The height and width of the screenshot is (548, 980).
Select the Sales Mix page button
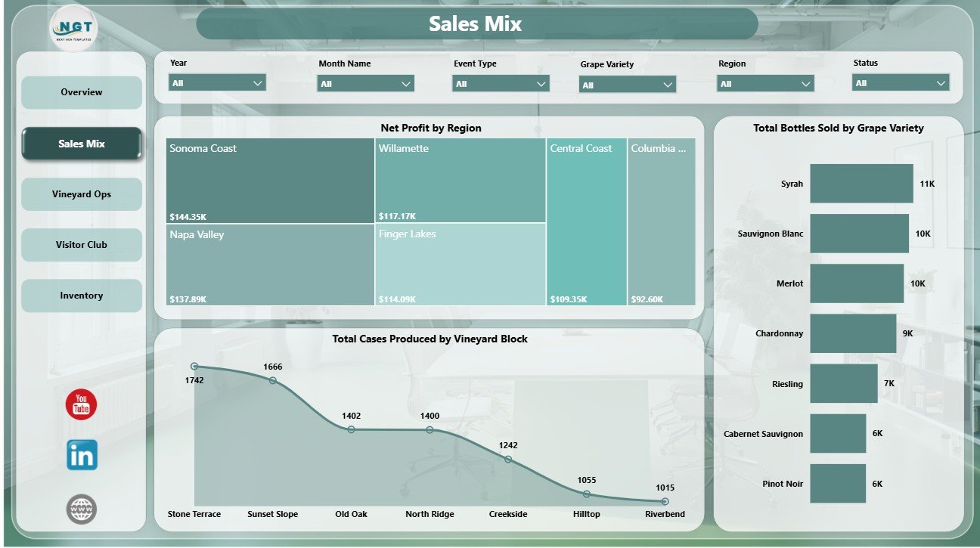click(82, 144)
